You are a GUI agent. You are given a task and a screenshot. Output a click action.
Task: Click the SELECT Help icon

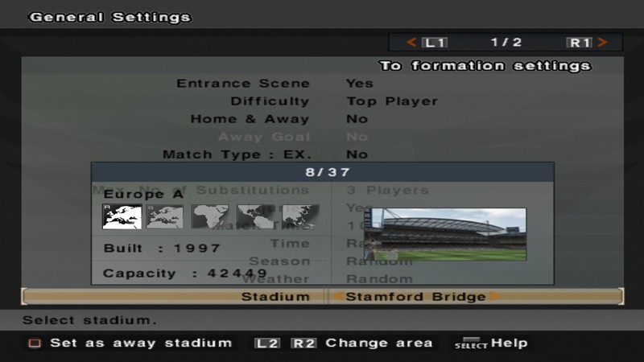(471, 343)
